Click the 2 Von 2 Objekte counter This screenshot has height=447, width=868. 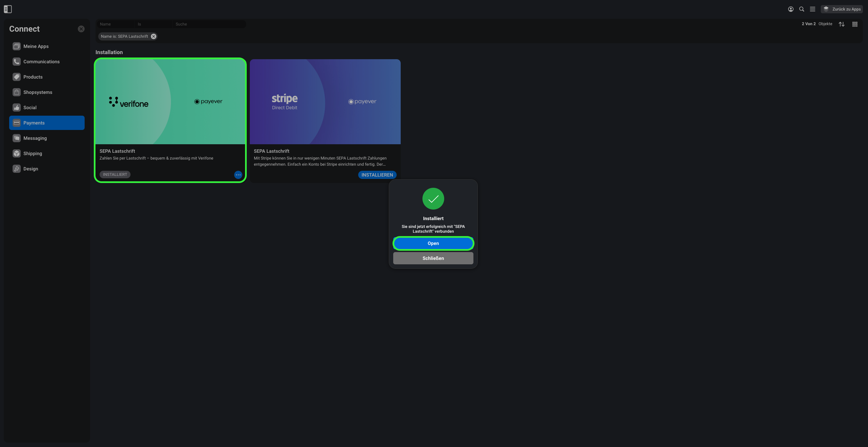817,24
